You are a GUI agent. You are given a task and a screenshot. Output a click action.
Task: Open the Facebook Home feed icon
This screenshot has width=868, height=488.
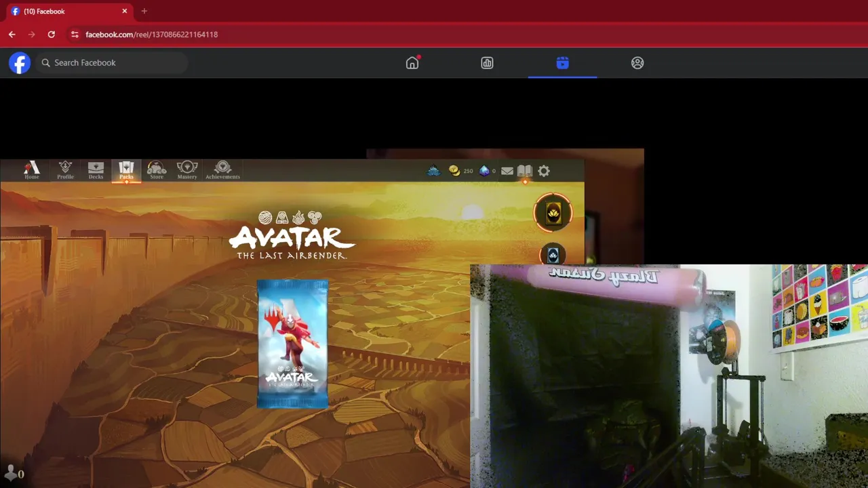pyautogui.click(x=412, y=62)
